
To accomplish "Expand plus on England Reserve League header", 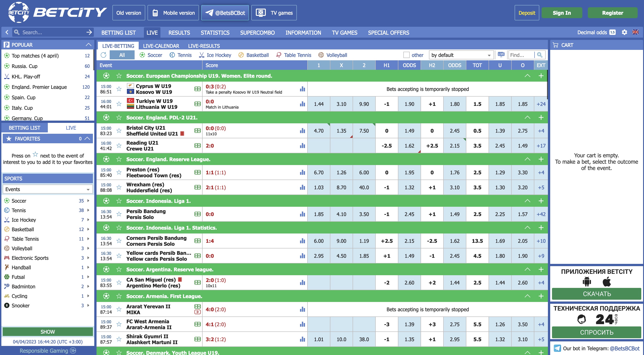I will tap(541, 159).
